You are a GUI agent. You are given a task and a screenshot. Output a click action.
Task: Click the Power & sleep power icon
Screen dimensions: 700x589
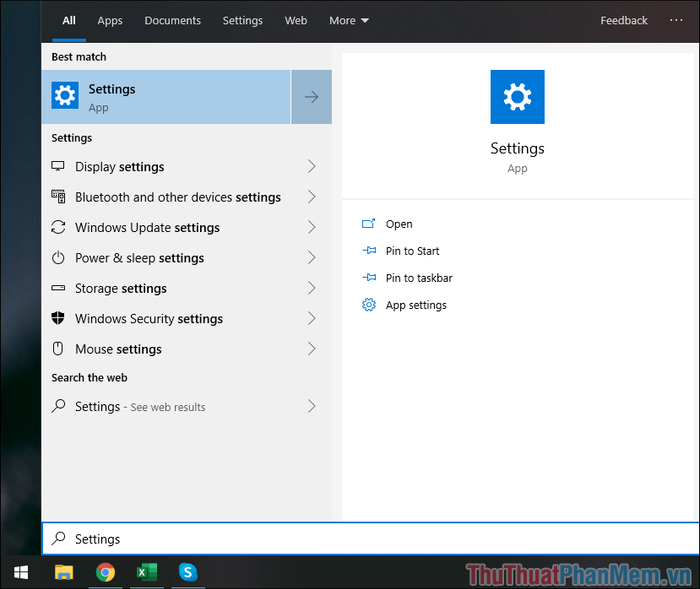tap(58, 258)
